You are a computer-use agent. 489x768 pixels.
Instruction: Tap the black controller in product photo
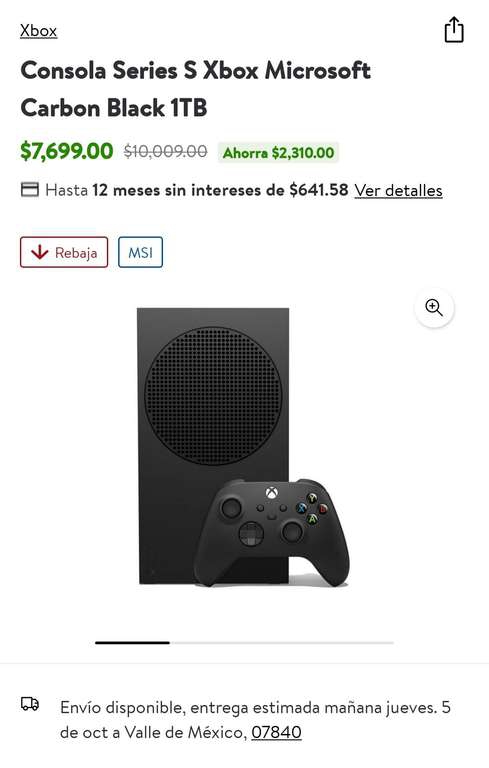[271, 532]
